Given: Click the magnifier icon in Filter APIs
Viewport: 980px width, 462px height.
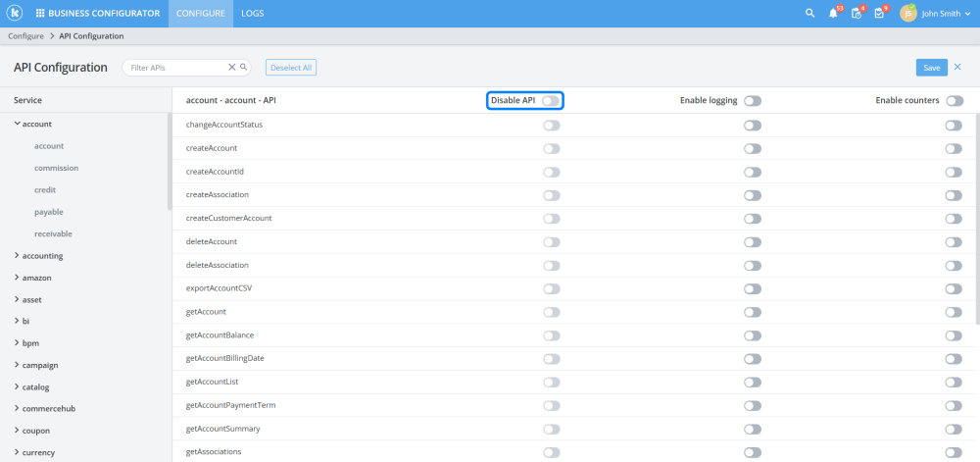Looking at the screenshot, I should [x=244, y=68].
